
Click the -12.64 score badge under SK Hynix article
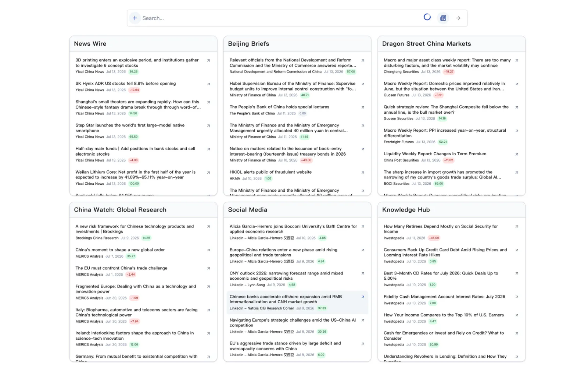(134, 90)
